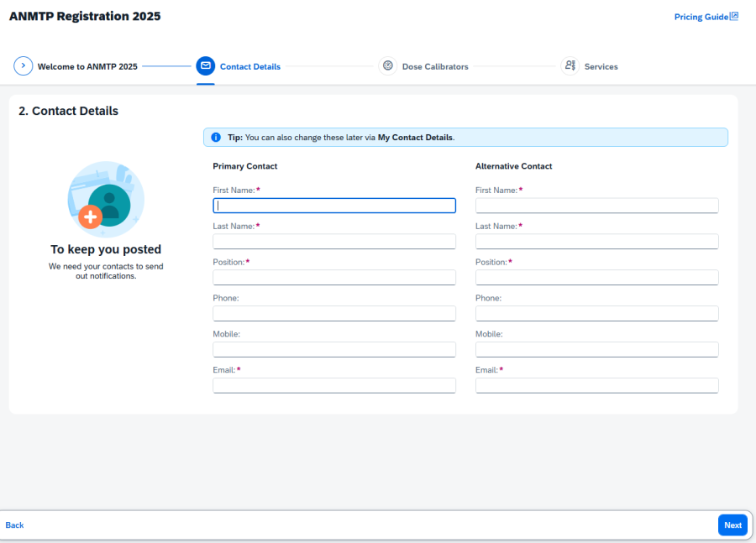Click the Dose Calibrators step icon

[387, 66]
